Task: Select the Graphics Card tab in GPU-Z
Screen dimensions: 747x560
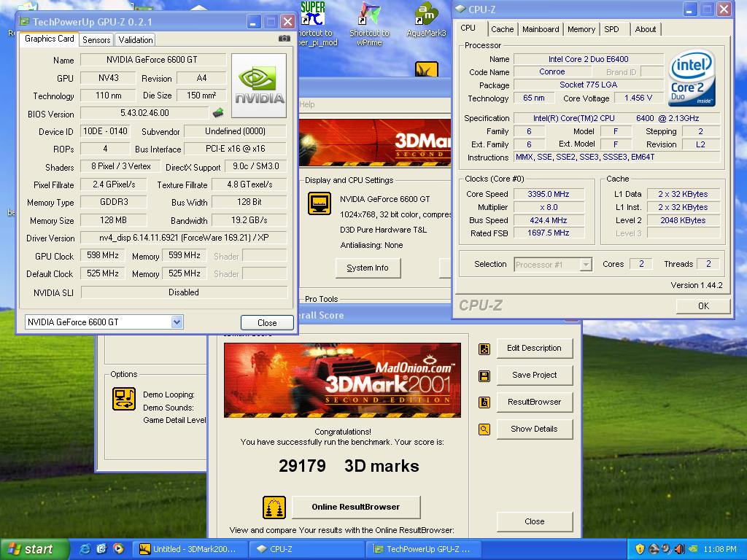Action: click(x=49, y=39)
